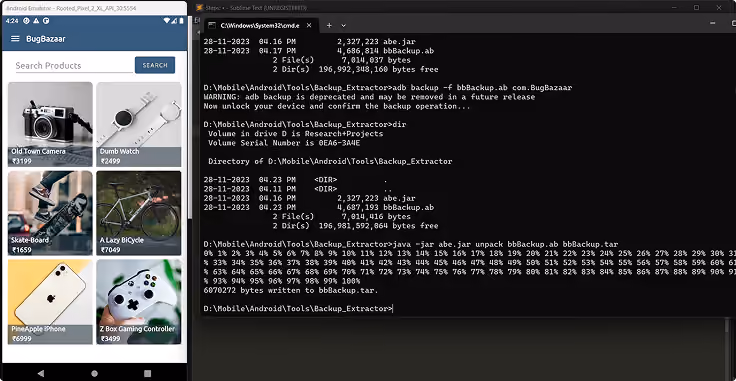
Task: Click the final empty command prompt line
Action: [298, 309]
